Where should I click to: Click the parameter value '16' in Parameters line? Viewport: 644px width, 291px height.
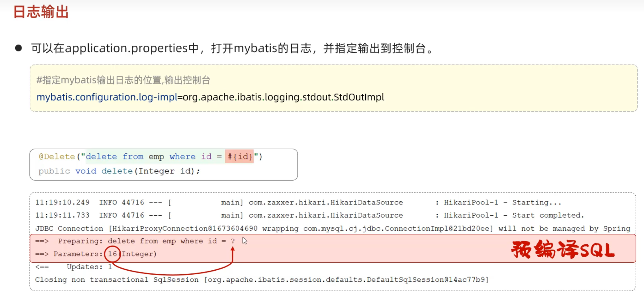pos(112,254)
